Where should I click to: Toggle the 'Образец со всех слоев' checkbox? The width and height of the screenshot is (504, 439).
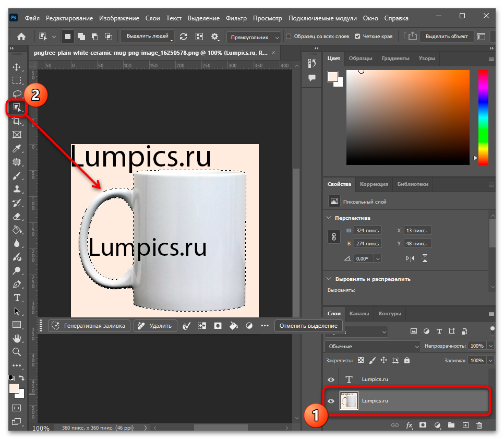(289, 37)
